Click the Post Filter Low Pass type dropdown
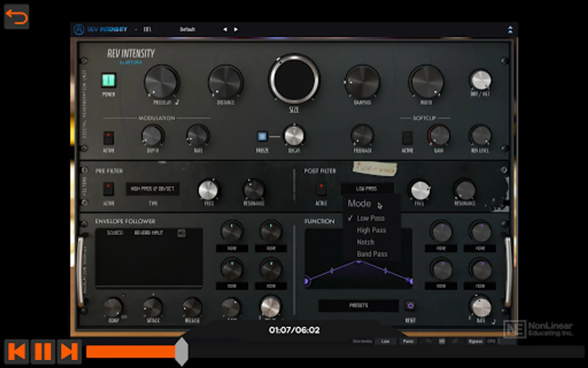The image size is (588, 368). click(x=367, y=188)
